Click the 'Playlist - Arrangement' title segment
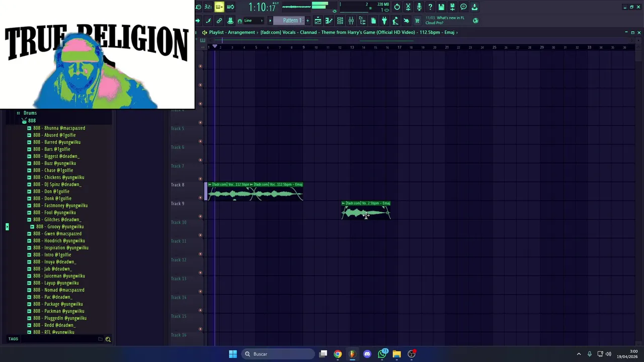The image size is (644, 362). [x=232, y=32]
